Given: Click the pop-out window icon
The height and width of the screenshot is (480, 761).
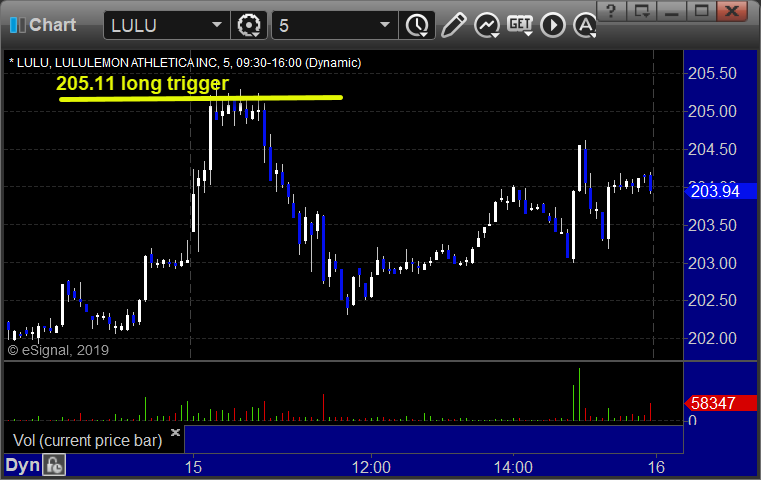Looking at the screenshot, I should [x=642, y=11].
